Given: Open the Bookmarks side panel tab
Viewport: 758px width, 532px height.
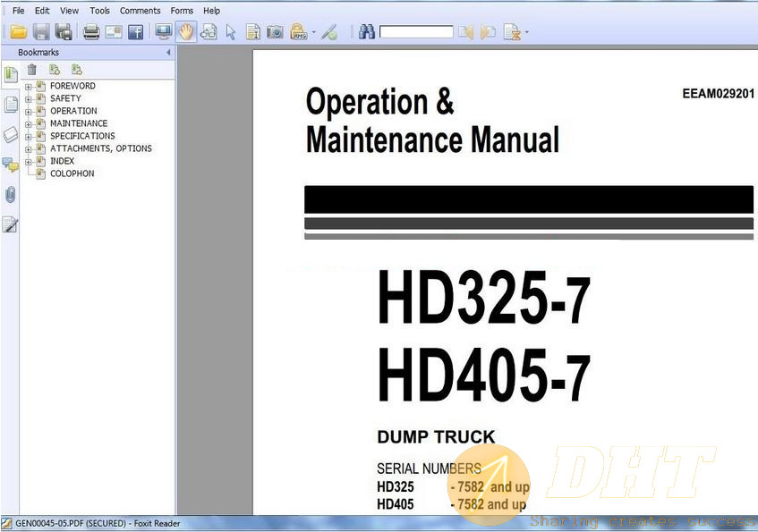Looking at the screenshot, I should 10,74.
